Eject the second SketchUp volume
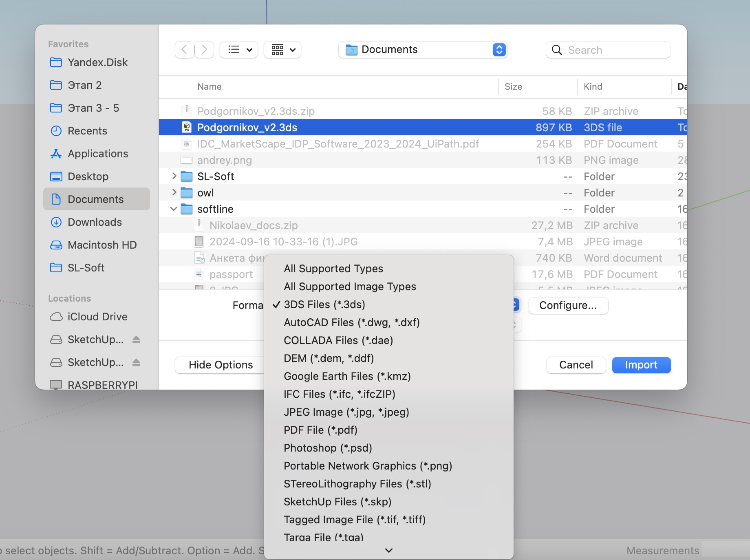Screen dimensions: 750x560 (x=136, y=362)
